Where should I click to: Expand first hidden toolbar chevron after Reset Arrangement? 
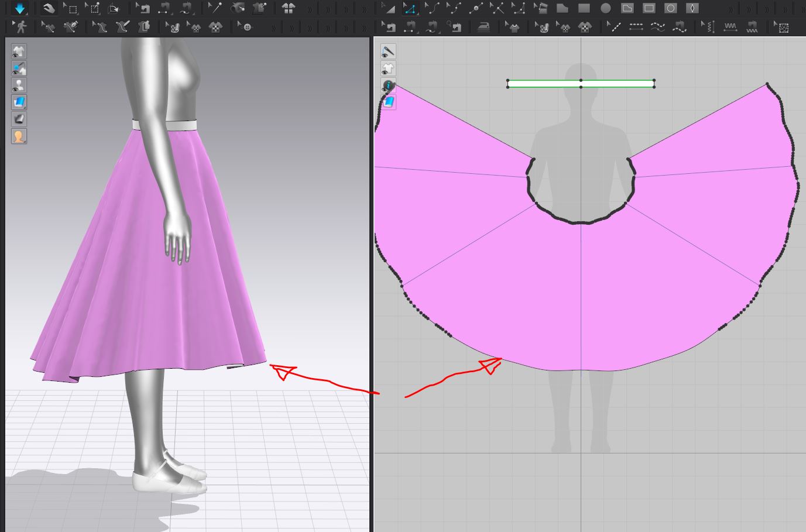click(310, 9)
